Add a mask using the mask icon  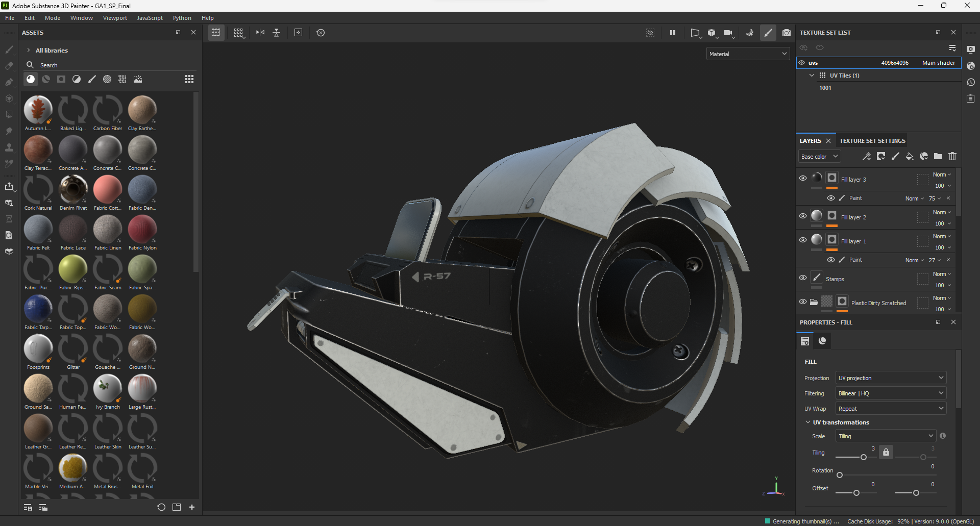tap(881, 157)
